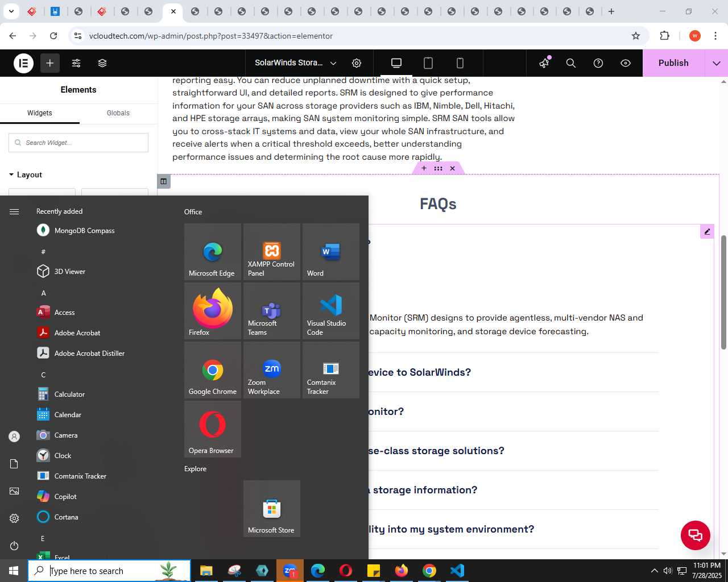Open a new Chrome tab
The height and width of the screenshot is (582, 728).
click(611, 11)
